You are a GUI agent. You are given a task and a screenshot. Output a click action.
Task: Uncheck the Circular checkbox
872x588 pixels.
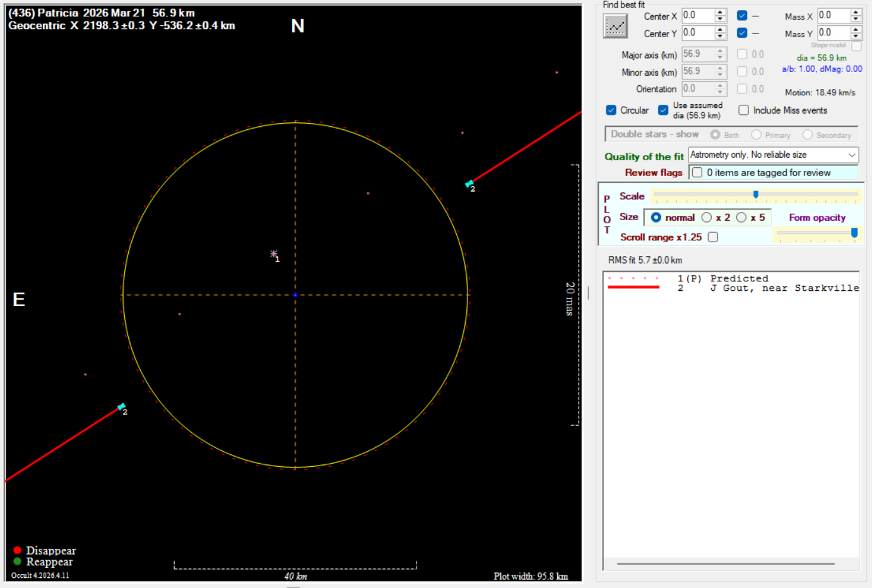[x=611, y=110]
